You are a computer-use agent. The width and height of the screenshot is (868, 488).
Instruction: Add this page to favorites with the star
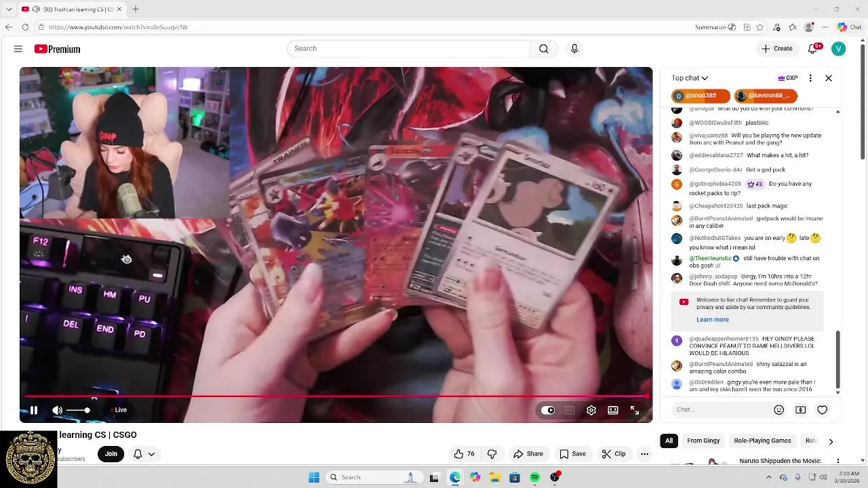pos(760,27)
